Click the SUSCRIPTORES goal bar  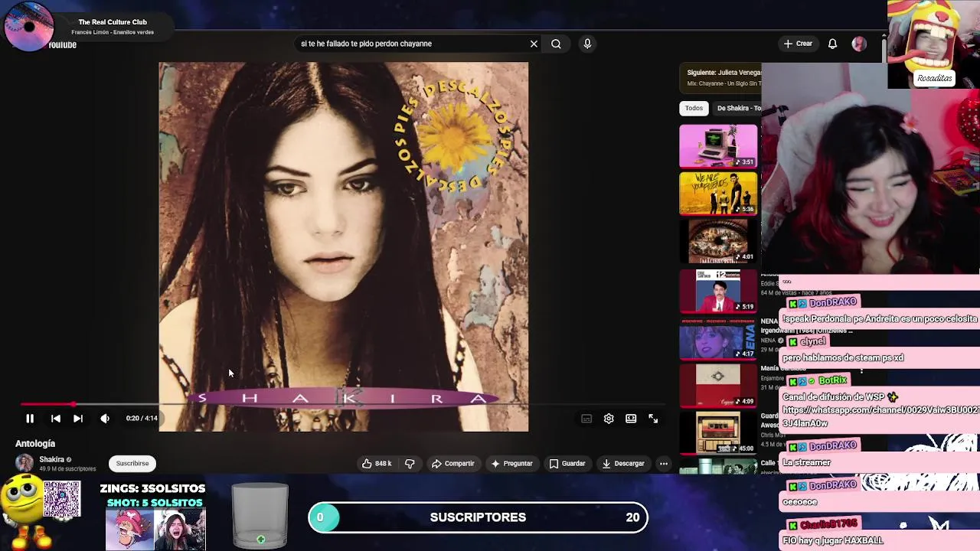click(479, 517)
